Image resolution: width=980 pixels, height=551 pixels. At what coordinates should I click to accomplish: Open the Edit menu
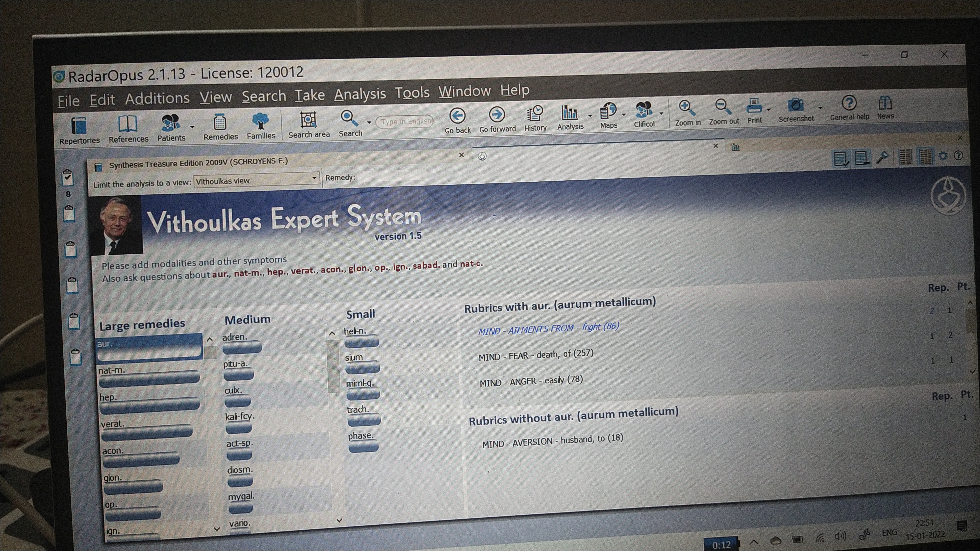(x=102, y=100)
